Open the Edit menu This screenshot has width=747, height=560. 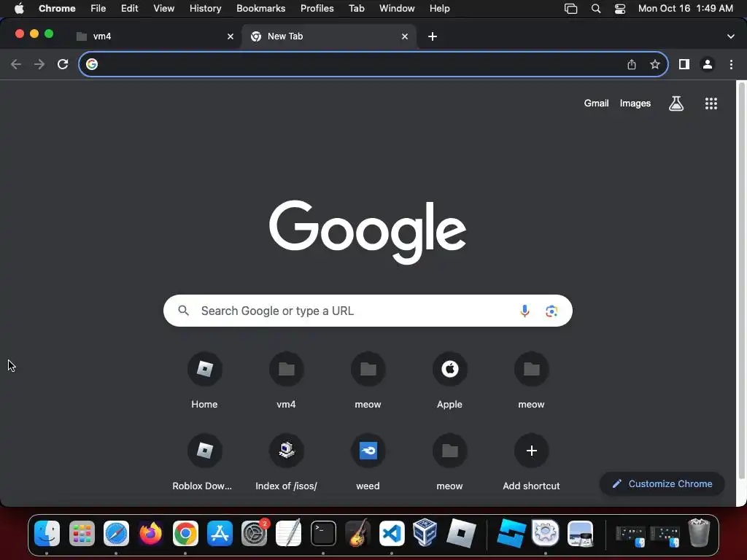point(130,9)
